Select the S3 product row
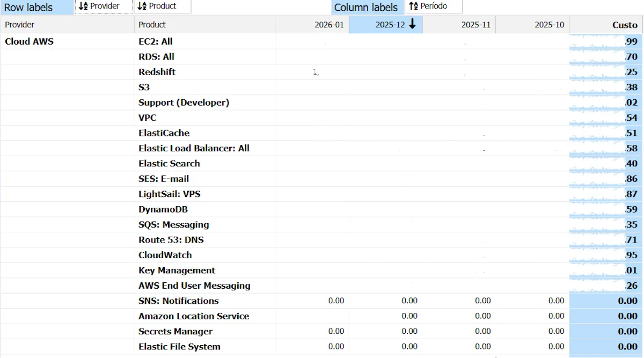644x358 pixels. [144, 87]
